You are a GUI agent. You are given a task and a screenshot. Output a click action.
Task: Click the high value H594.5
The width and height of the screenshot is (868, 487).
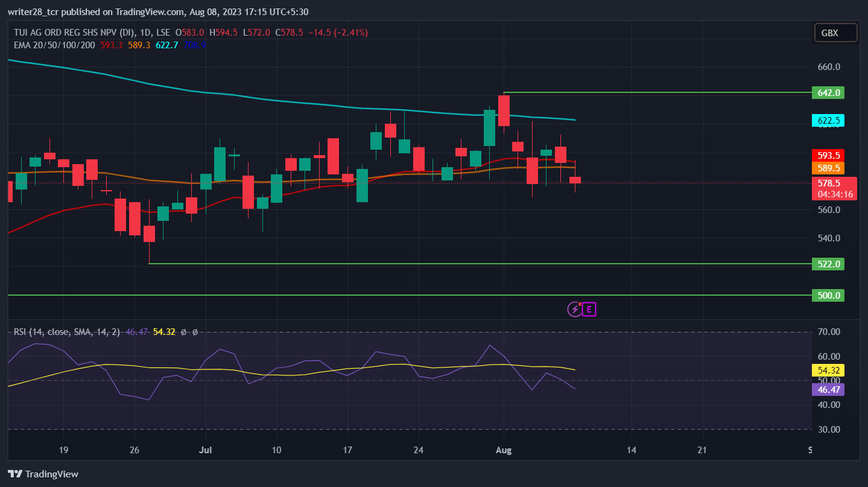[x=224, y=33]
